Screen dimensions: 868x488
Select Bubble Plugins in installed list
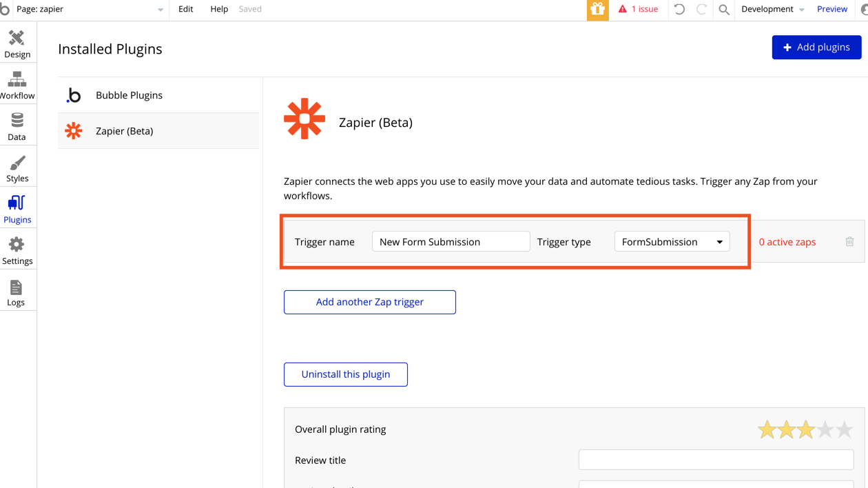point(158,95)
